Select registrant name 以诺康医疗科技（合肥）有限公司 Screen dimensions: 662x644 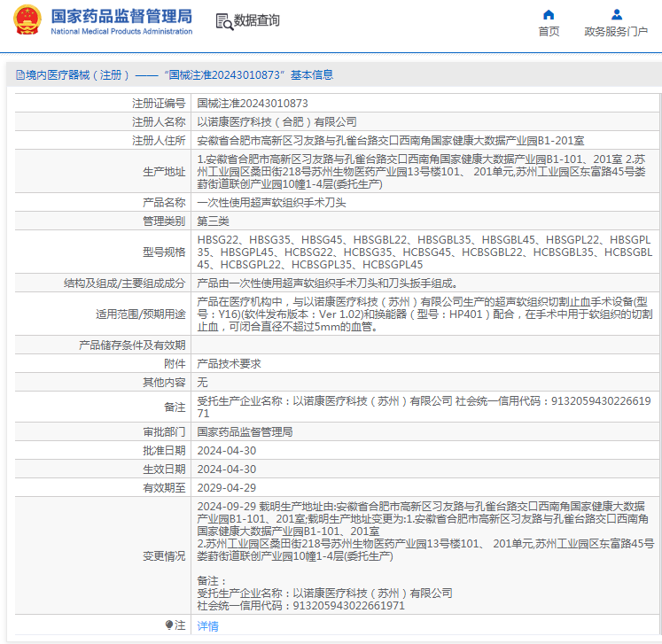coord(277,122)
